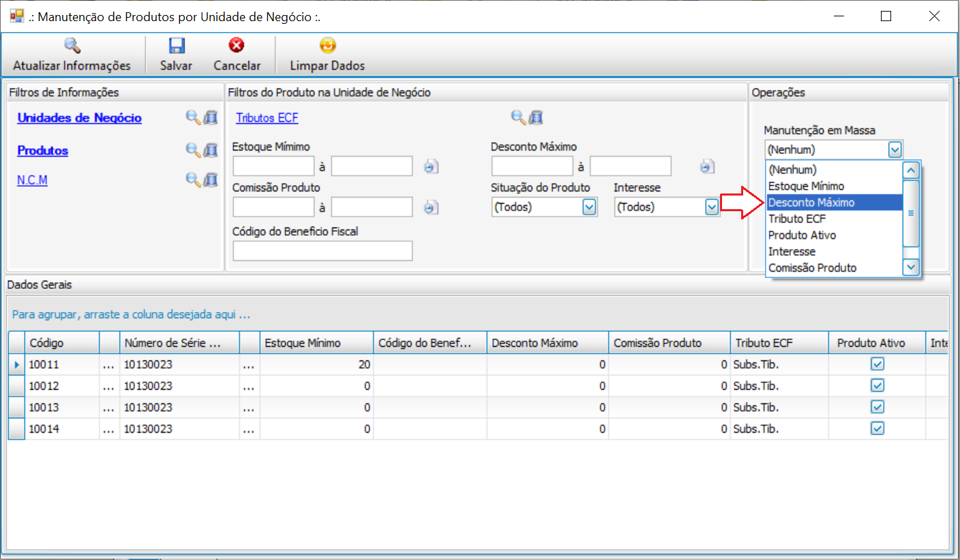This screenshot has height=560, width=960.
Task: Focus the Código do Beneficio Fiscal field
Action: point(323,251)
